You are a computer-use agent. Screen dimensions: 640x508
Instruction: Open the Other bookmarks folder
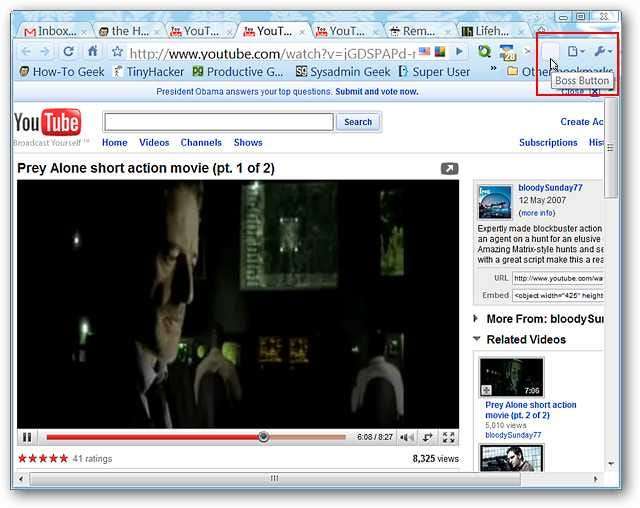tap(560, 72)
